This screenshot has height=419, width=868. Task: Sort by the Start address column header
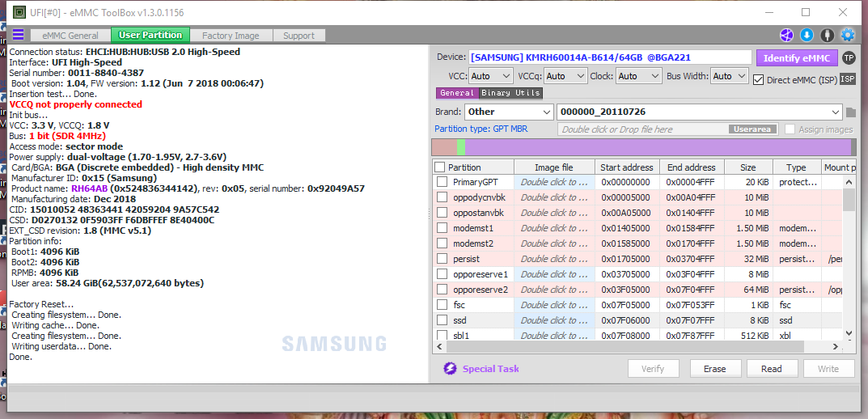pyautogui.click(x=627, y=167)
